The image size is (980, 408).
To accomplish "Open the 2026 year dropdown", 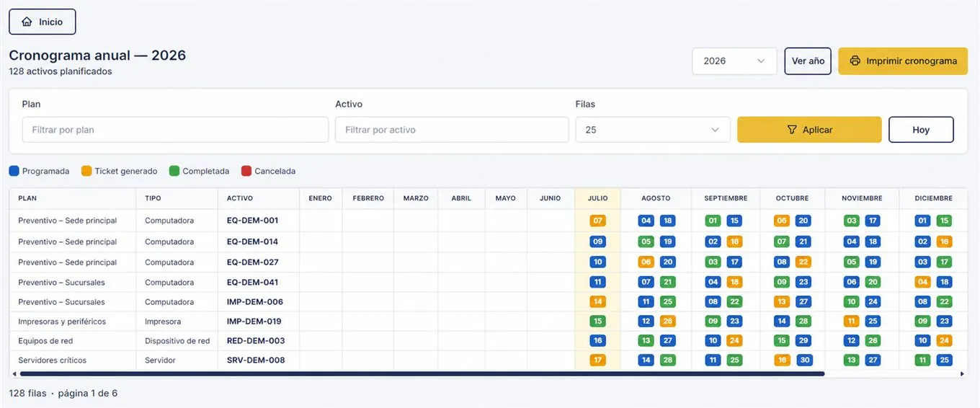I will (x=734, y=61).
